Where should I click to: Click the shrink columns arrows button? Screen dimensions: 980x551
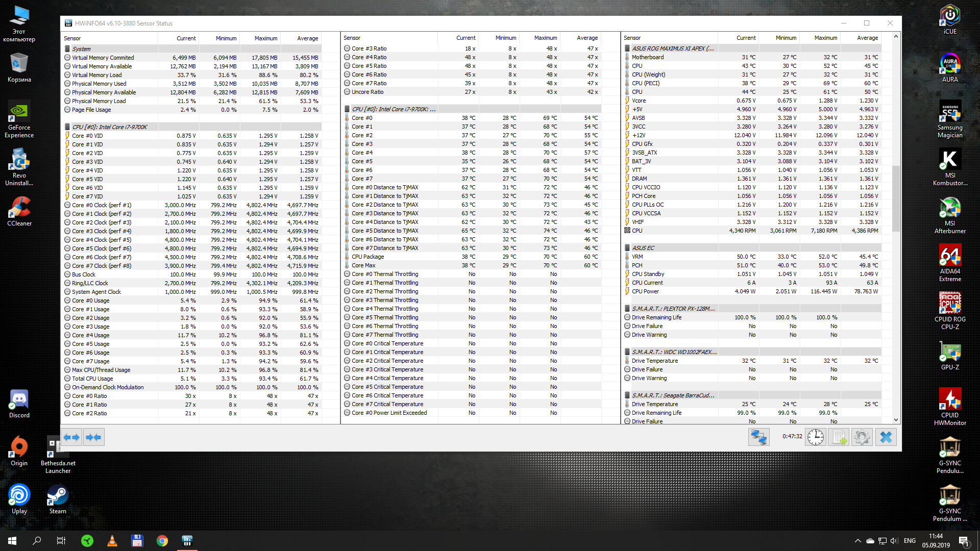click(x=93, y=437)
